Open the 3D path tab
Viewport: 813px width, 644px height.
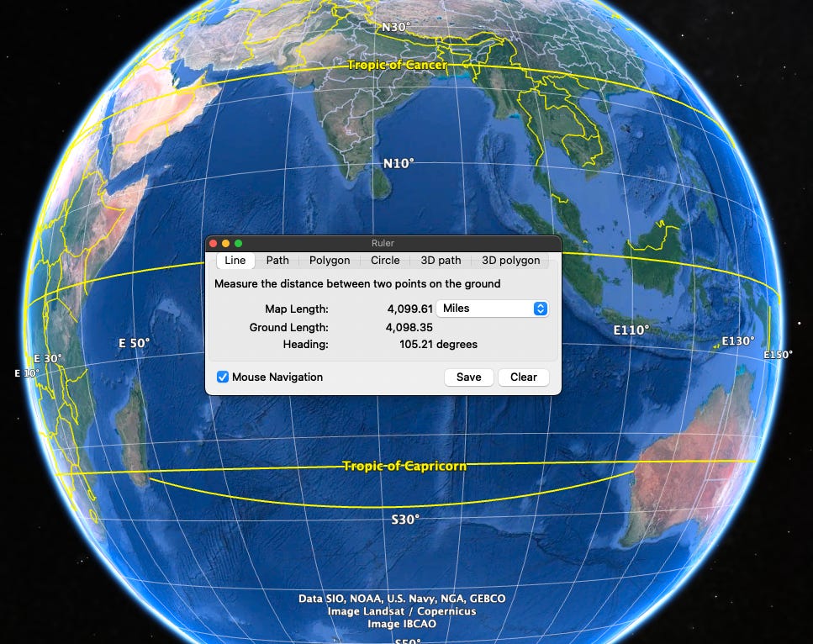(441, 261)
